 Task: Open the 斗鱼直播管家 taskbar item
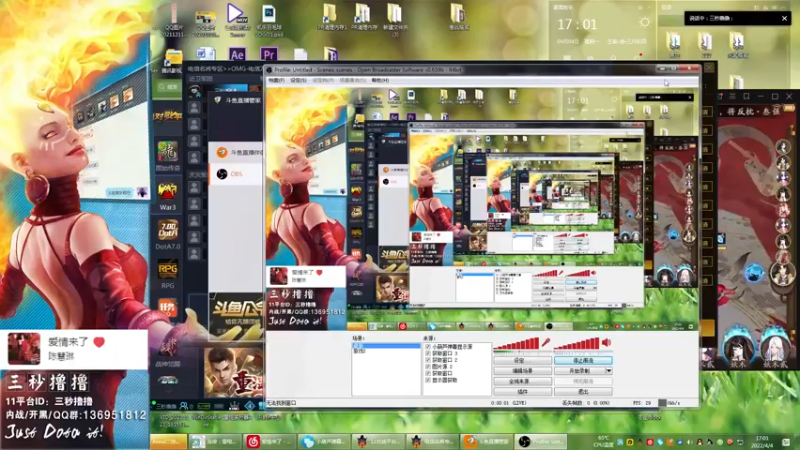(x=486, y=441)
